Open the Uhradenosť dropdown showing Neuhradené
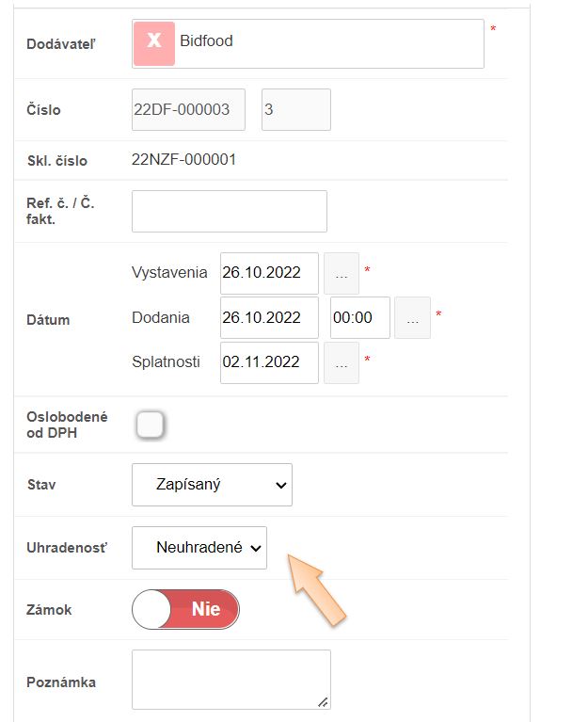 [199, 548]
